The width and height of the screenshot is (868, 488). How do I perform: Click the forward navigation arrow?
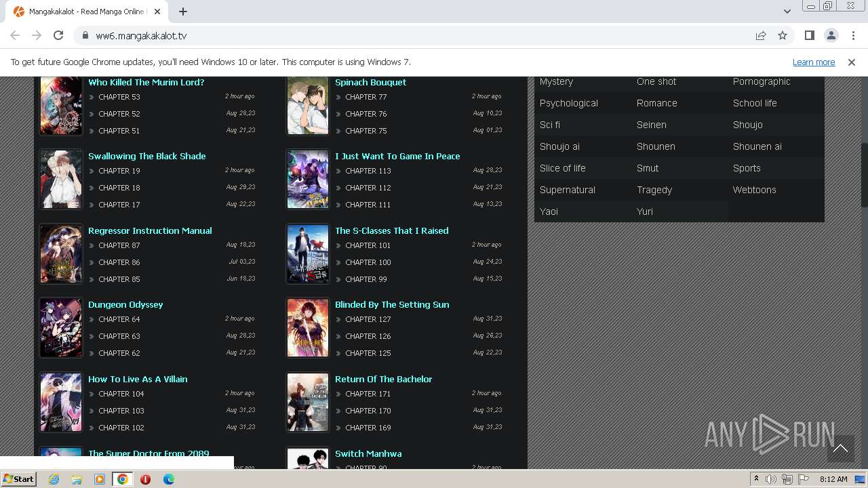coord(37,35)
